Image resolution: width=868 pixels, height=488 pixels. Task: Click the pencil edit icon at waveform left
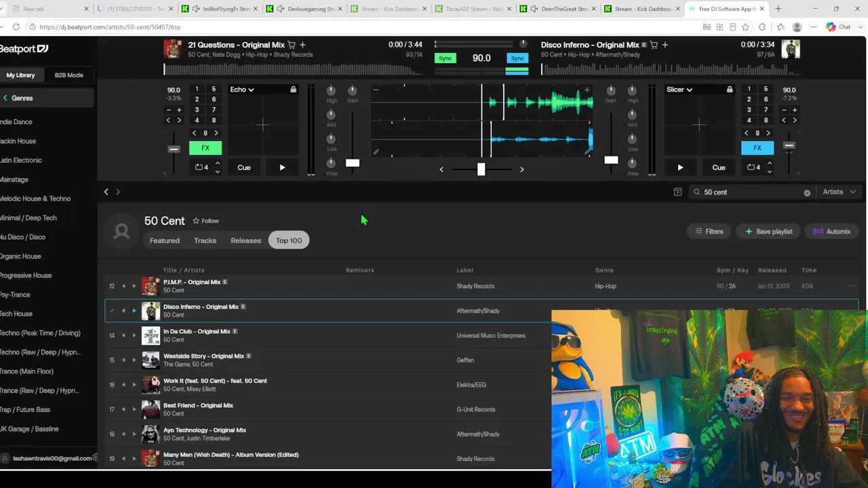coord(376,152)
